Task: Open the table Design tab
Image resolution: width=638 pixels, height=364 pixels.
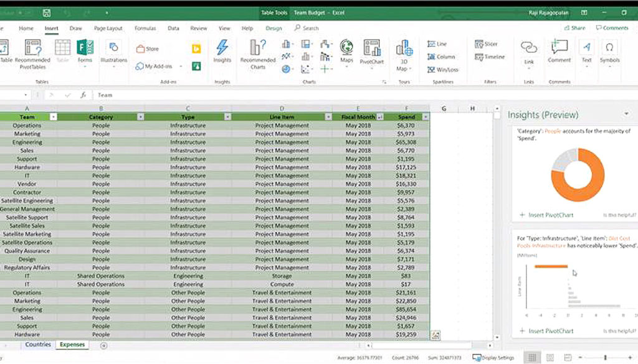Action: (274, 29)
